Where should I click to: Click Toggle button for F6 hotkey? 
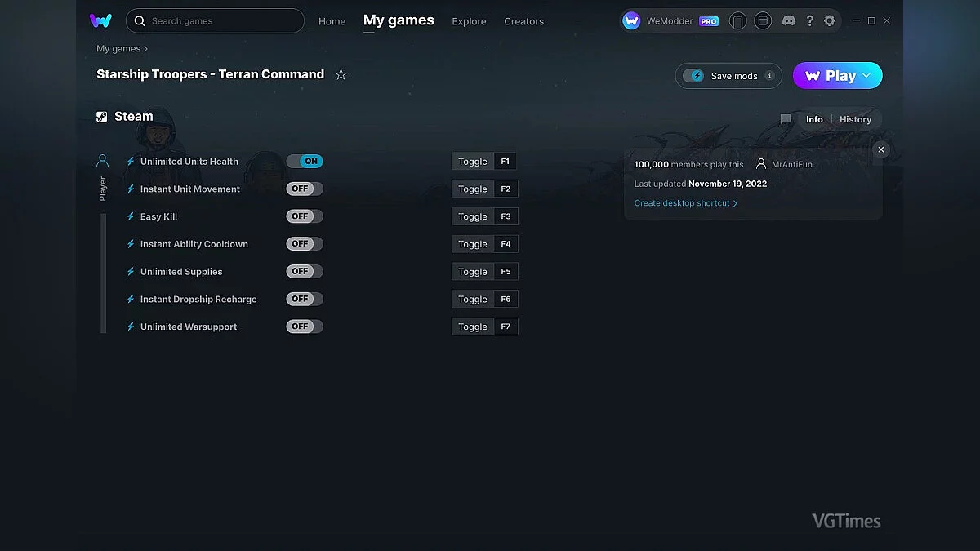(x=473, y=300)
